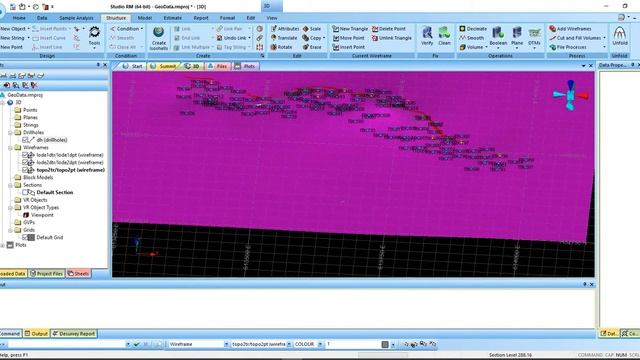Image resolution: width=640 pixels, height=360 pixels.
Task: Click Delete Point
Action: (x=389, y=29)
